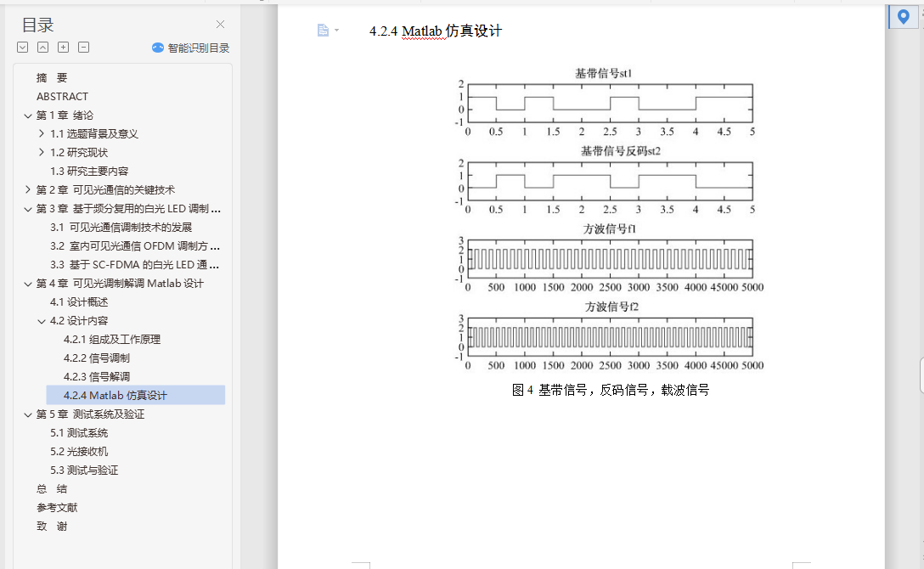The image size is (924, 569).
Task: Collapse 4.2 设计内容 subsection
Action: click(x=42, y=321)
